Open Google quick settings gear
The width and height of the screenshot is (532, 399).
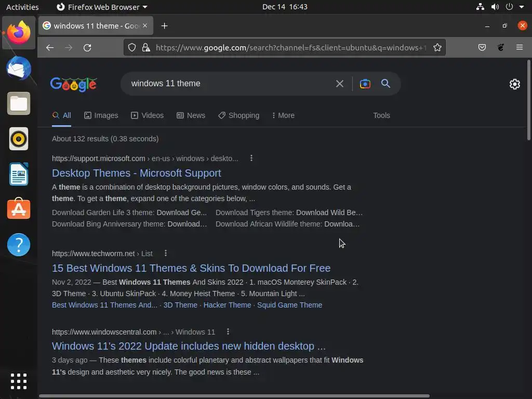(515, 84)
